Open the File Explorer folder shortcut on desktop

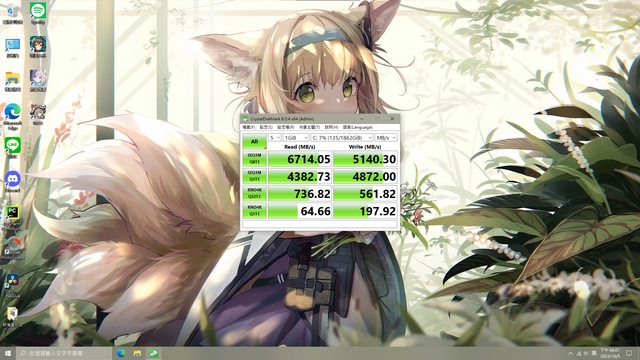pyautogui.click(x=13, y=82)
